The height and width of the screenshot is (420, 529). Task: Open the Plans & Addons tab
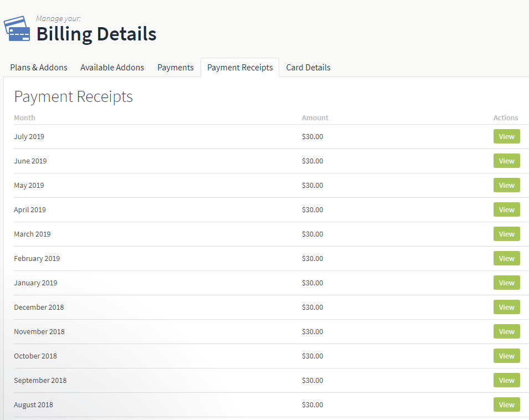pos(39,68)
